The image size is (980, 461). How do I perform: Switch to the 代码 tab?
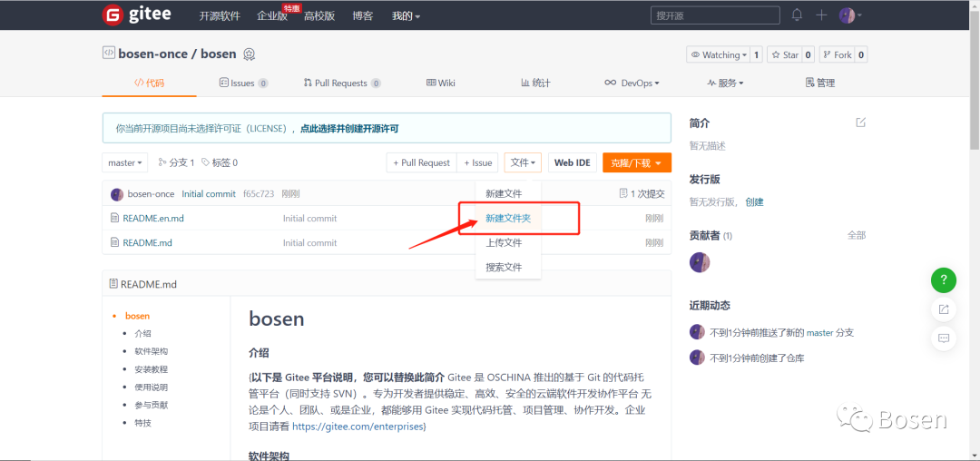(x=150, y=83)
